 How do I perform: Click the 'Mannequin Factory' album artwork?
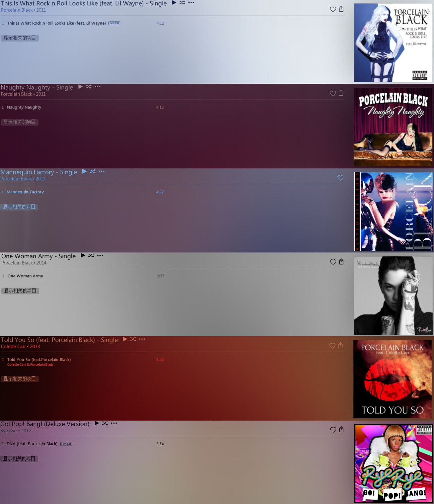[x=393, y=211]
